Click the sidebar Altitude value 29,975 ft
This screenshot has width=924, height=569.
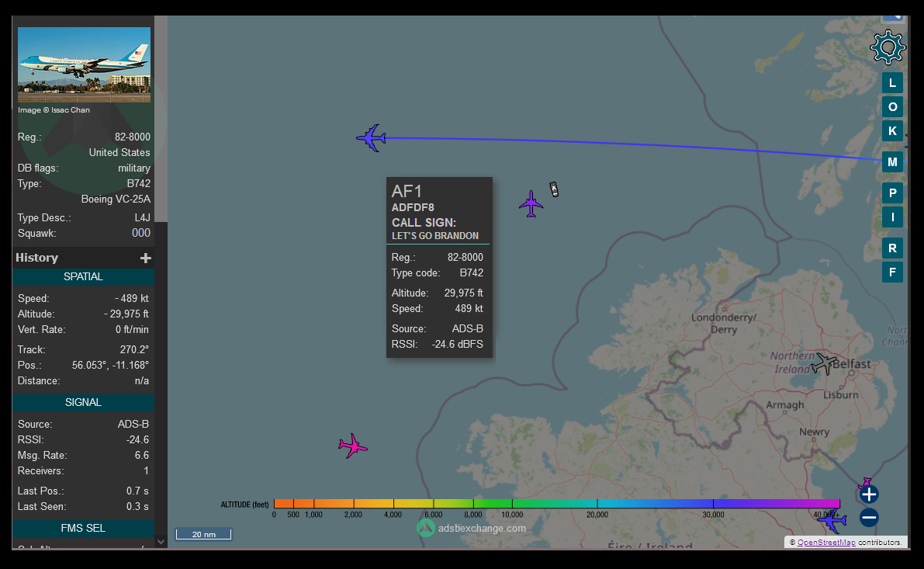(x=126, y=314)
